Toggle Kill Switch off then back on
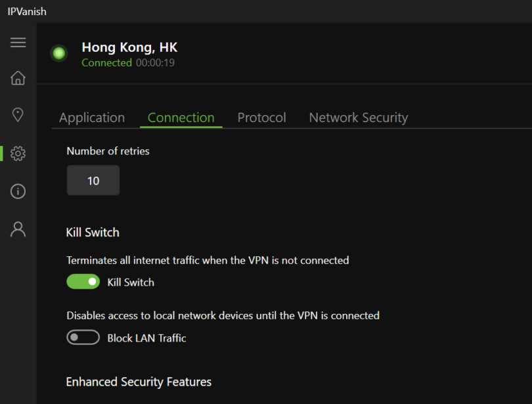 83,281
